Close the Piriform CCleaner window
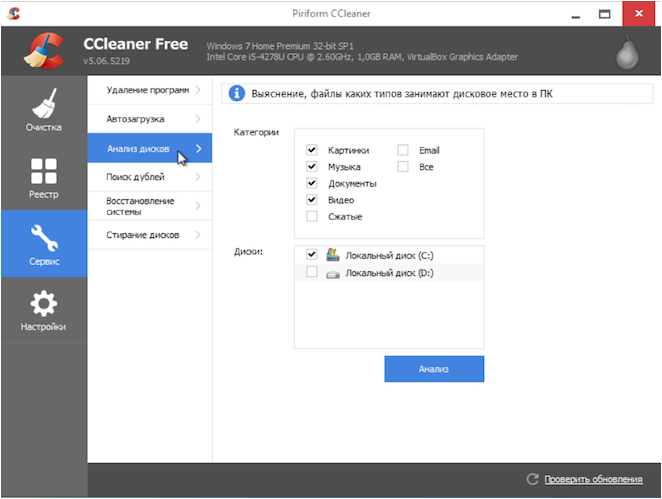 [639, 14]
